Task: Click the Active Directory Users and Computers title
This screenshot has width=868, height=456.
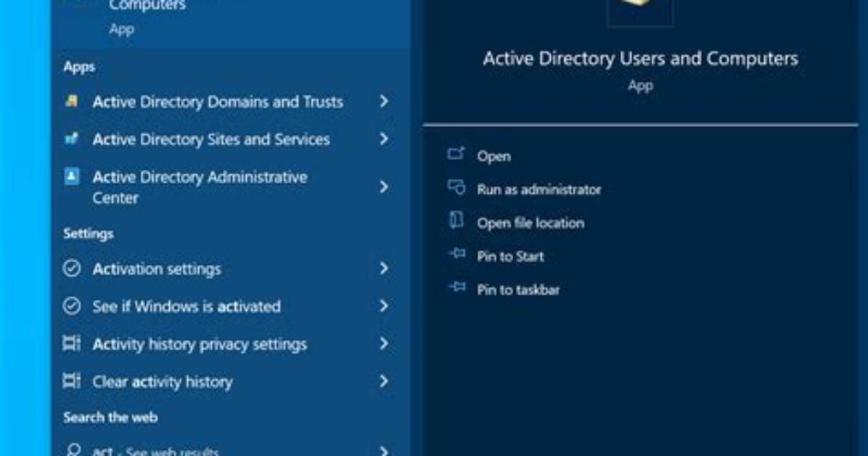Action: (x=641, y=59)
